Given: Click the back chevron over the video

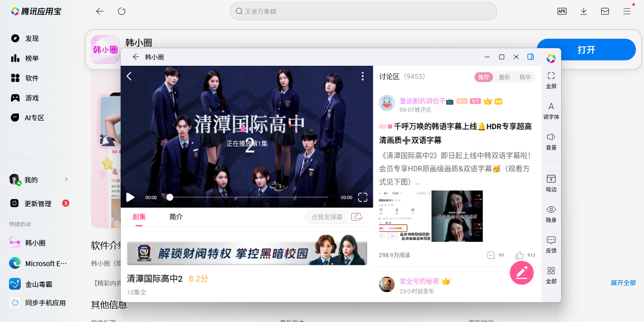Looking at the screenshot, I should point(129,76).
